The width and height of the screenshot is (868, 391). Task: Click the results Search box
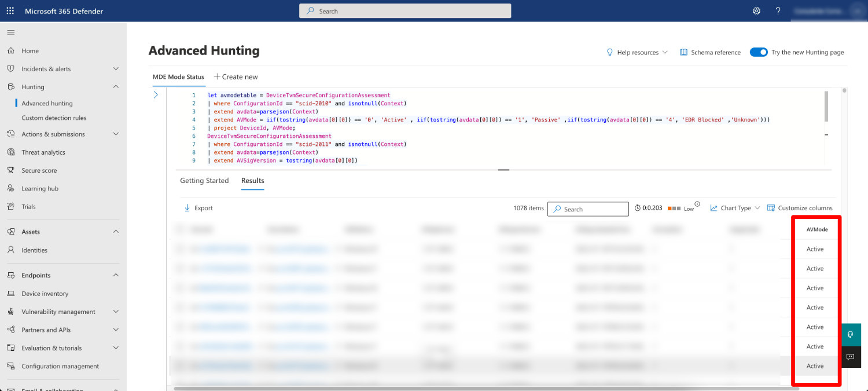click(x=588, y=209)
